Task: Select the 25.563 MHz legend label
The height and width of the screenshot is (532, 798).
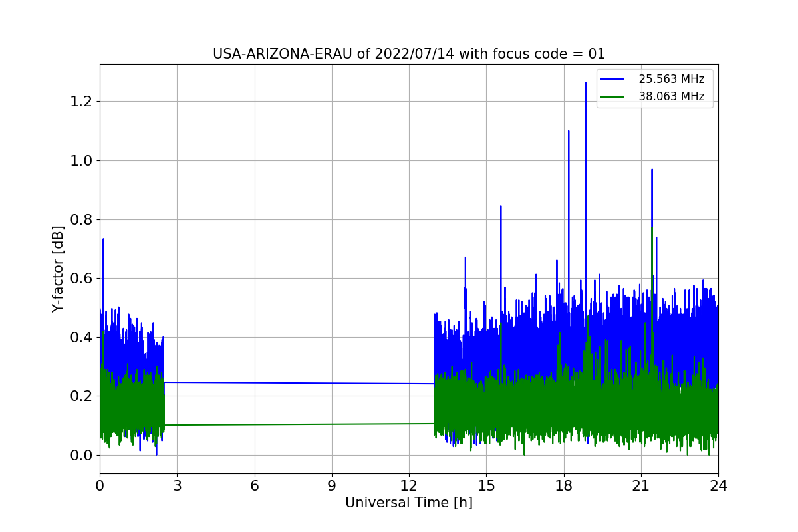Action: click(x=672, y=79)
